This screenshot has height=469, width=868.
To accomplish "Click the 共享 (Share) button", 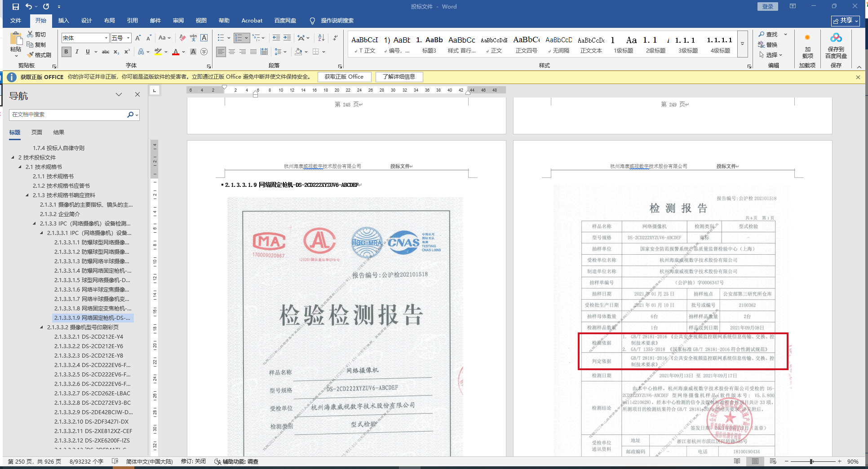I will pos(846,21).
